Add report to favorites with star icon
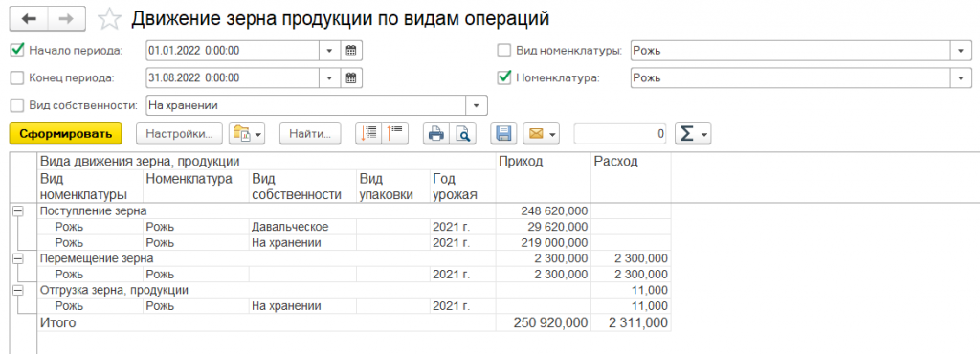 click(109, 19)
